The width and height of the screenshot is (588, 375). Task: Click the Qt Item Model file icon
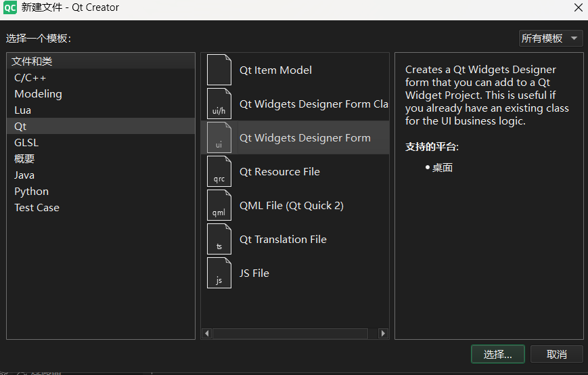pos(219,70)
